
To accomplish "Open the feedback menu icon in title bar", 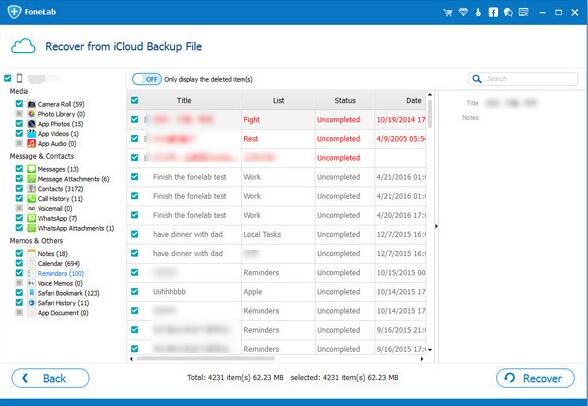I will coord(524,12).
